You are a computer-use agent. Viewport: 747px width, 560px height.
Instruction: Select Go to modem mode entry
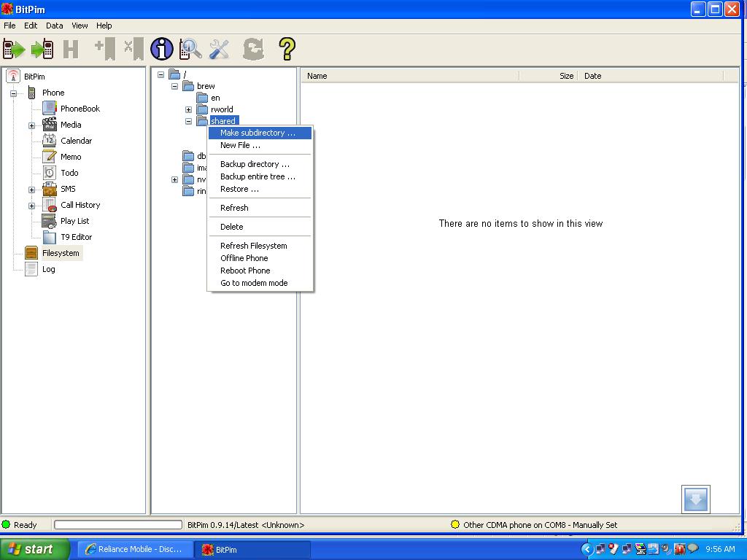point(260,283)
